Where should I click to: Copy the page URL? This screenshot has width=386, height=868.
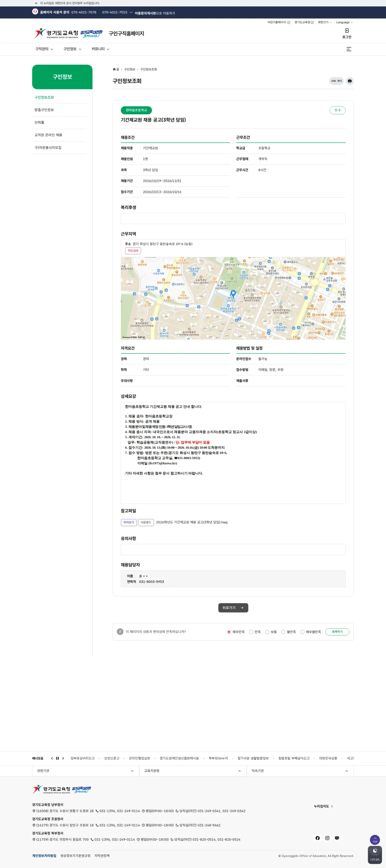coord(336,81)
